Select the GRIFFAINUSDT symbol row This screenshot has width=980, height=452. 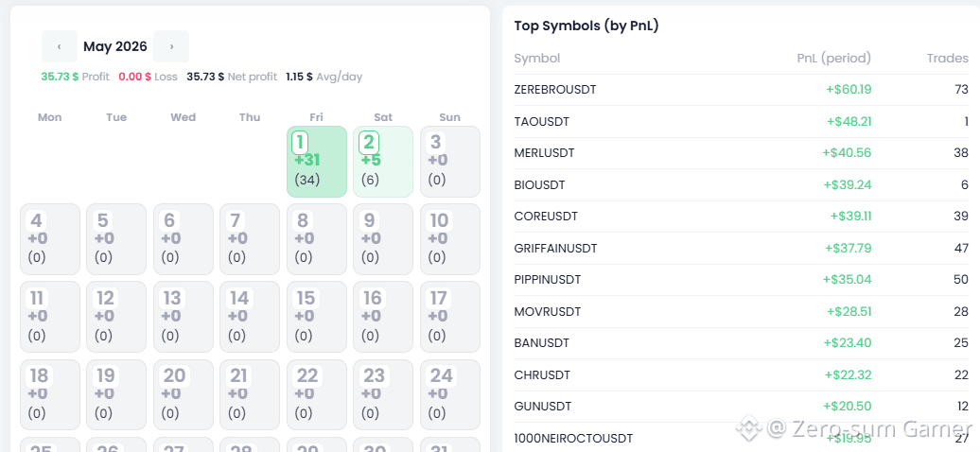(x=742, y=248)
